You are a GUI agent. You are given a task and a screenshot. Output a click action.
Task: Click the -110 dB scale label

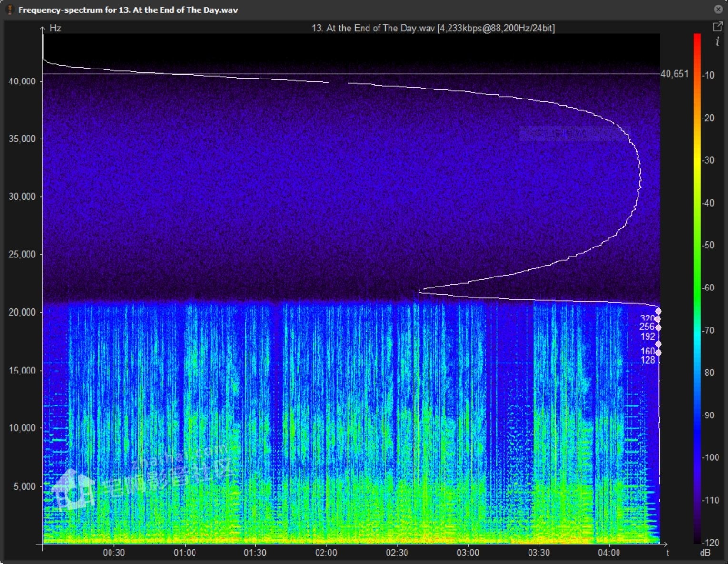coord(710,500)
